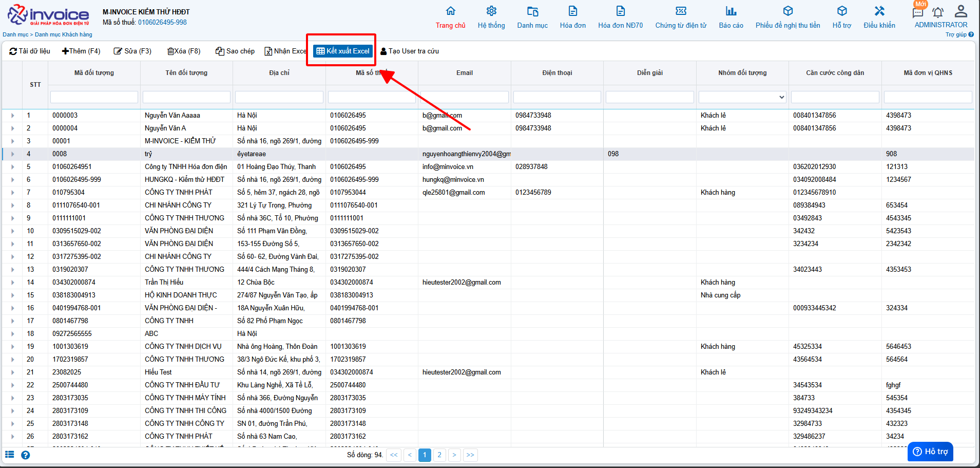Click the Chứng từ điện tử icon
980x468 pixels.
(680, 11)
